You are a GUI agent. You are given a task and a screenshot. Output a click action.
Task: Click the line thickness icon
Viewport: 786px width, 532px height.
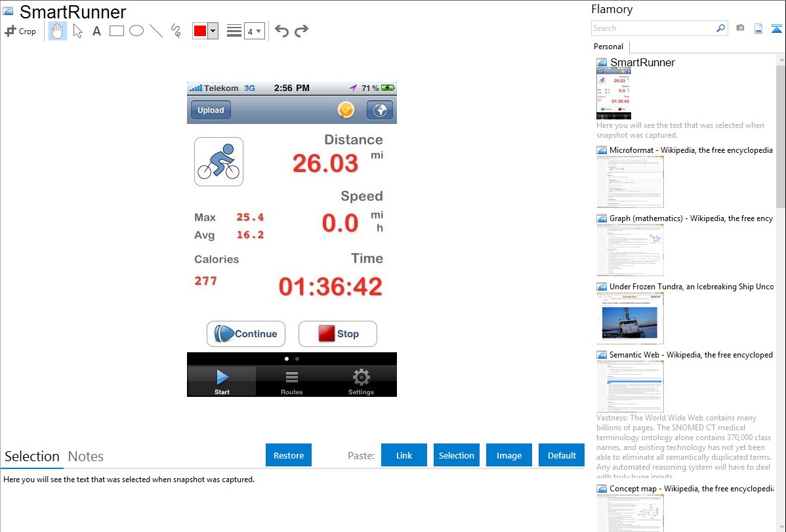pos(234,31)
